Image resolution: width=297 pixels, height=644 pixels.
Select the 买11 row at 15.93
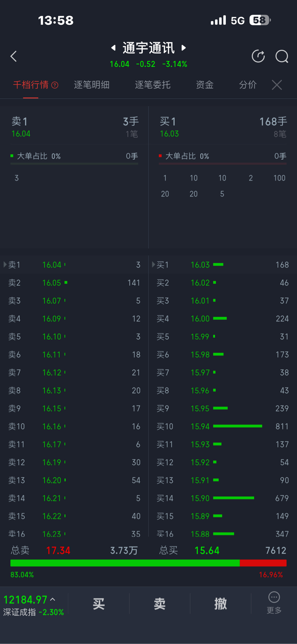(x=223, y=444)
